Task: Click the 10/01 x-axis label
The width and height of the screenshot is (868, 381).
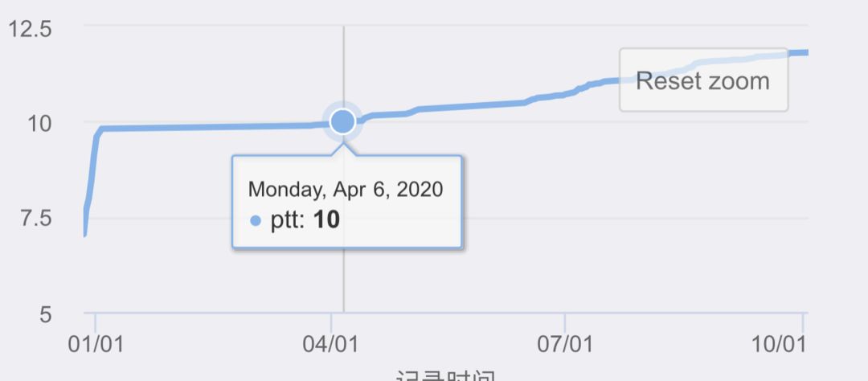Action: [x=778, y=344]
